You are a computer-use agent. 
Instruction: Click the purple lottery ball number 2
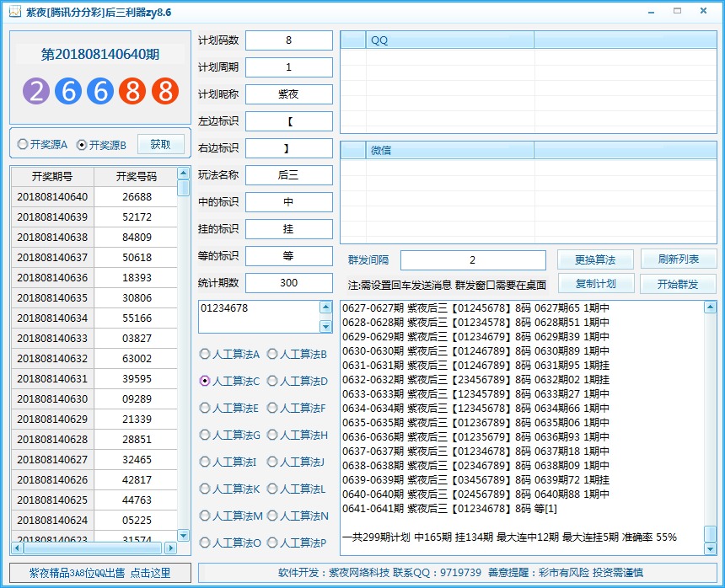[36, 91]
